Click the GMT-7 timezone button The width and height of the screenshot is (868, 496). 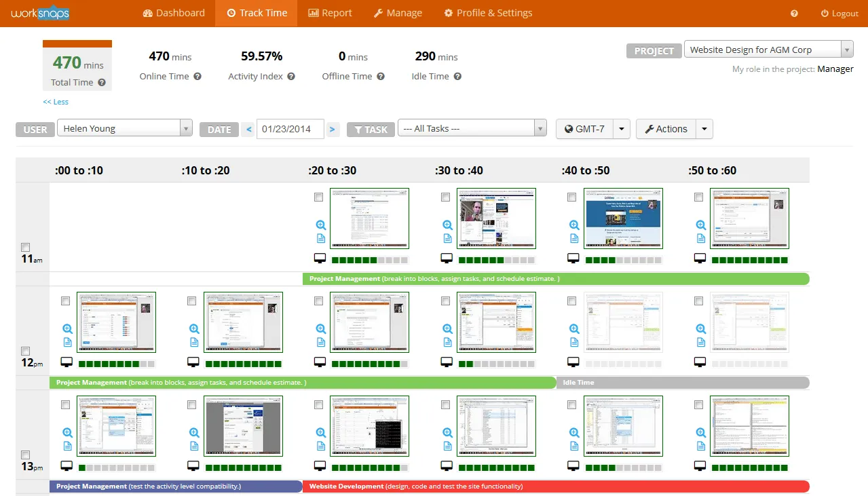pyautogui.click(x=584, y=129)
